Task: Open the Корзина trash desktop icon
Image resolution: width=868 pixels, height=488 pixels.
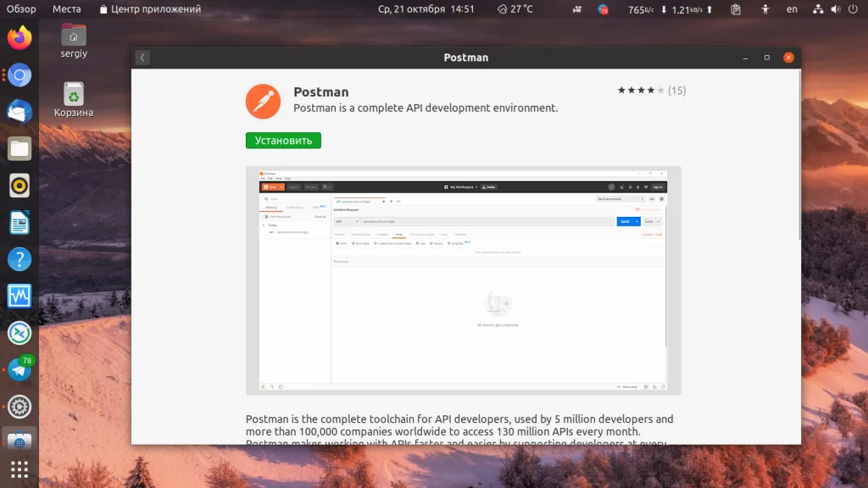Action: tap(74, 100)
